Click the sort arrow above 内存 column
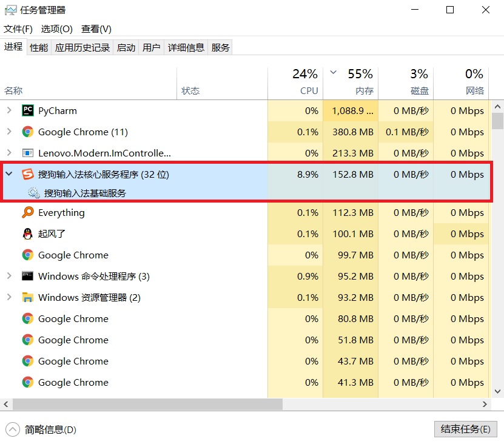Screen dimensions: 504x447 [x=334, y=72]
